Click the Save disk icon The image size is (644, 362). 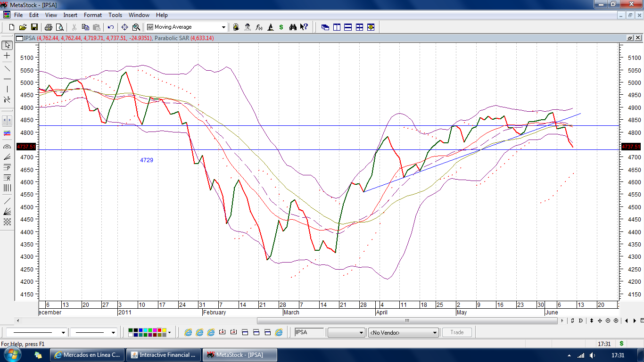[34, 27]
